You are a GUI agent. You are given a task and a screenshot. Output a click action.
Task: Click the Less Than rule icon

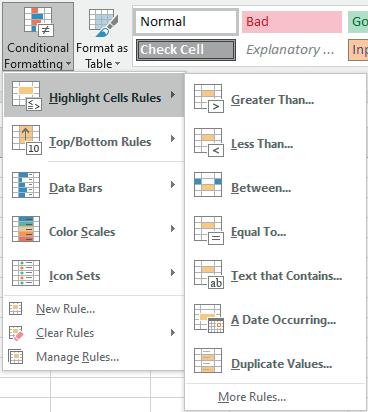pyautogui.click(x=209, y=143)
